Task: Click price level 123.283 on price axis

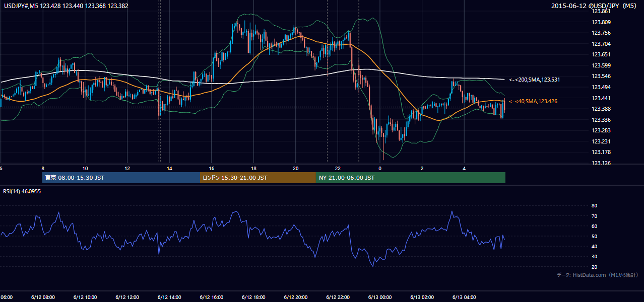Action: (x=601, y=130)
